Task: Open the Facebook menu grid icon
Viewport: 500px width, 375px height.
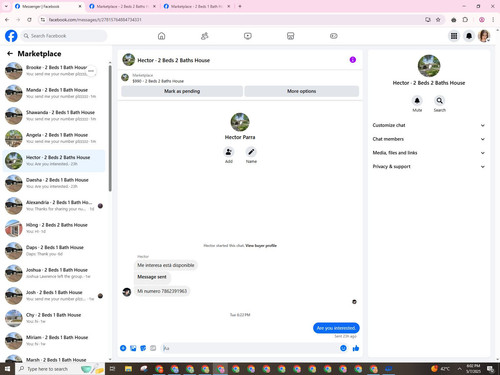Action: 454,36
